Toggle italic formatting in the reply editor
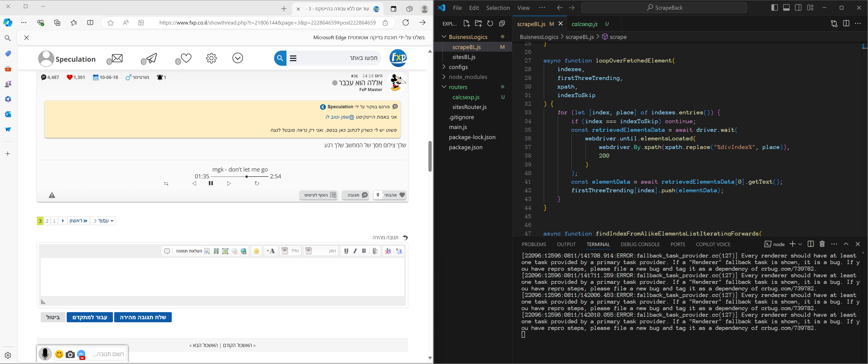868x364 pixels. pyautogui.click(x=355, y=251)
